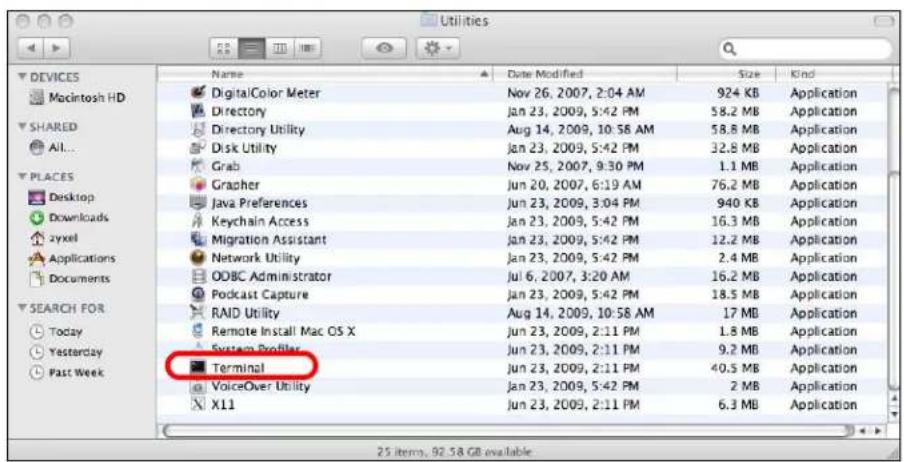The width and height of the screenshot is (904, 462).
Task: Click the RAID Utility icon
Action: click(x=198, y=313)
